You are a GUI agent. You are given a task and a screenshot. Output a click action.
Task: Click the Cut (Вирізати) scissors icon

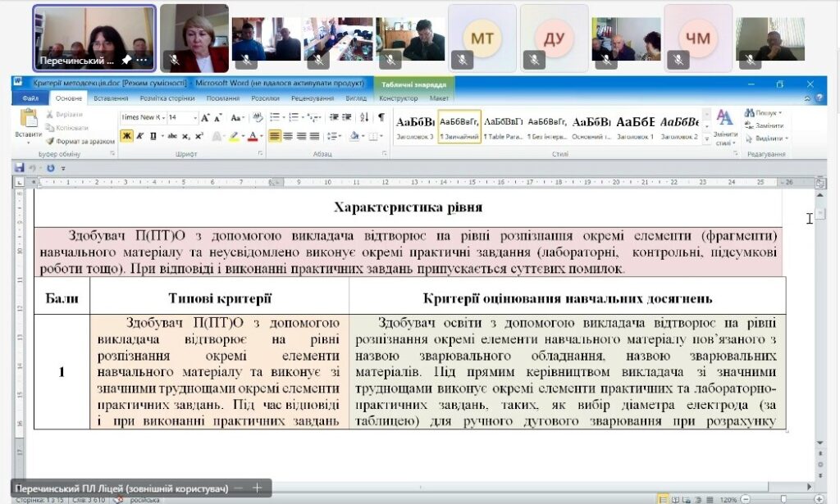(51, 115)
